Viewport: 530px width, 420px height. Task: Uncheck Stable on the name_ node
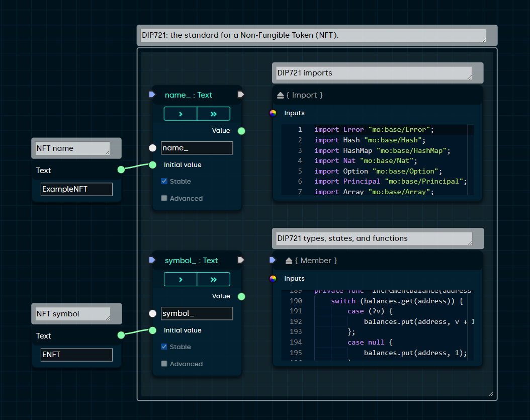pyautogui.click(x=164, y=181)
